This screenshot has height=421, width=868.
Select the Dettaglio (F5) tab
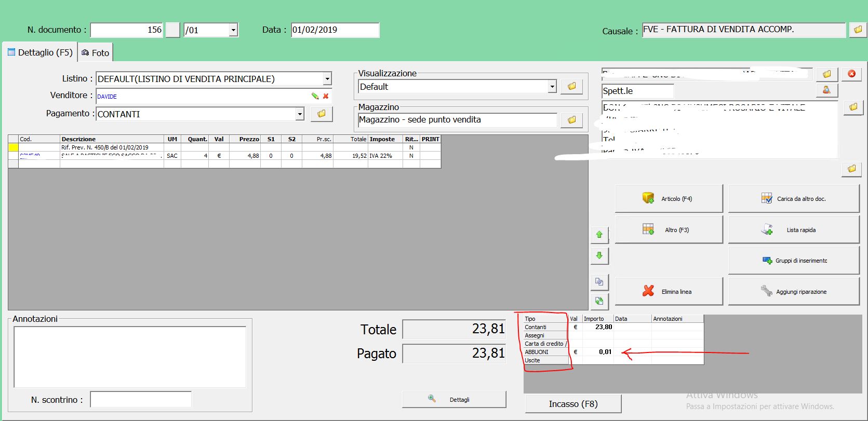40,53
